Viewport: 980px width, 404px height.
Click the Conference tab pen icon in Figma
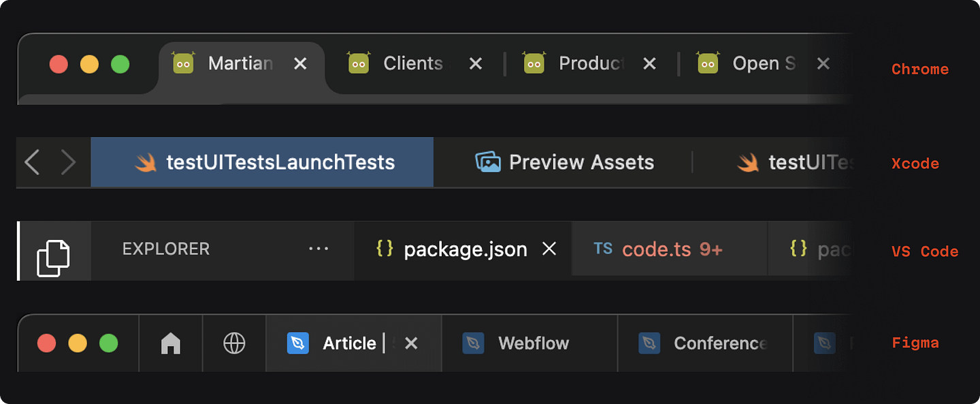click(x=649, y=343)
